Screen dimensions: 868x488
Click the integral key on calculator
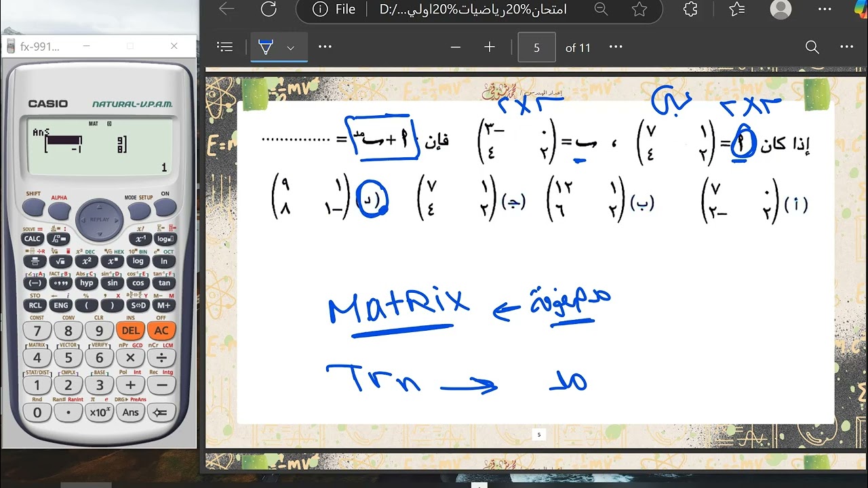click(59, 239)
